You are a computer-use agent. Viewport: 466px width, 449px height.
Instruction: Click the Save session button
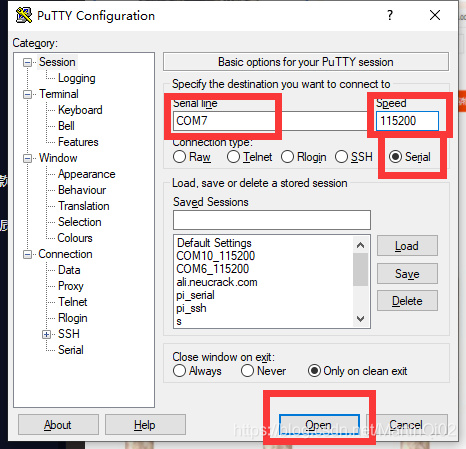407,274
